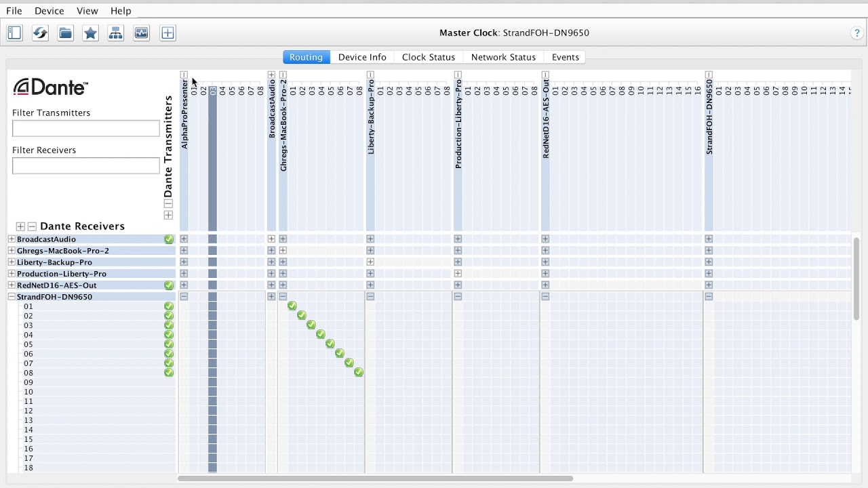Click the plus-box toolbar icon
This screenshot has width=868, height=488.
[x=167, y=33]
